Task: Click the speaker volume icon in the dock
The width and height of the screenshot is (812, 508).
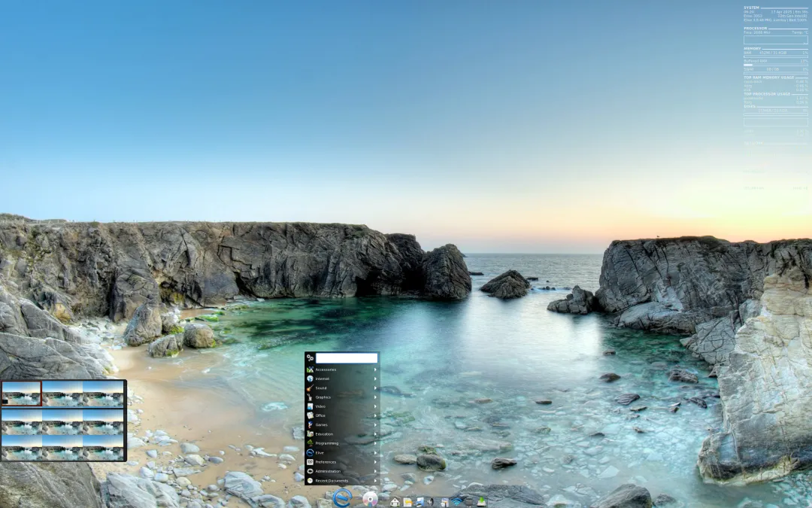Action: click(x=431, y=502)
